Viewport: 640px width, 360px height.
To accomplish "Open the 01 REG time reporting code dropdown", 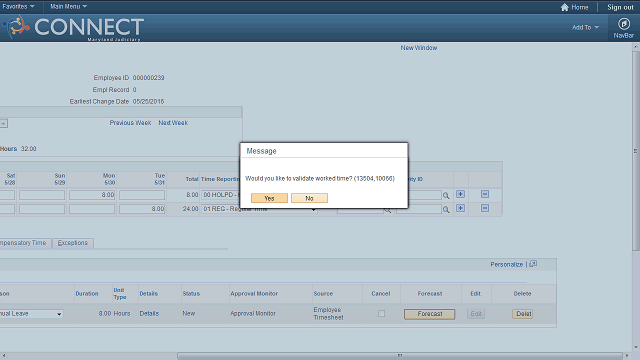I will click(259, 209).
